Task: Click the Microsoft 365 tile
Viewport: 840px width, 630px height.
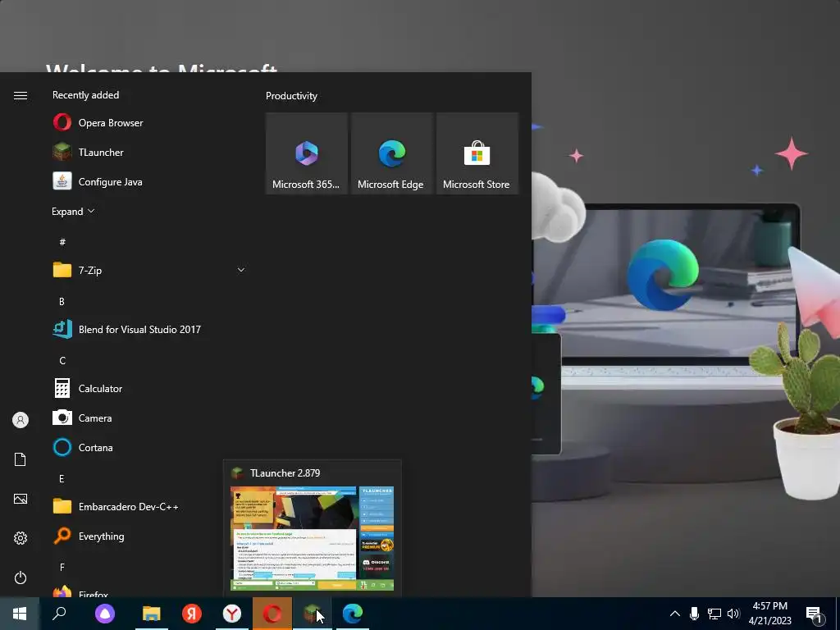Action: [307, 153]
